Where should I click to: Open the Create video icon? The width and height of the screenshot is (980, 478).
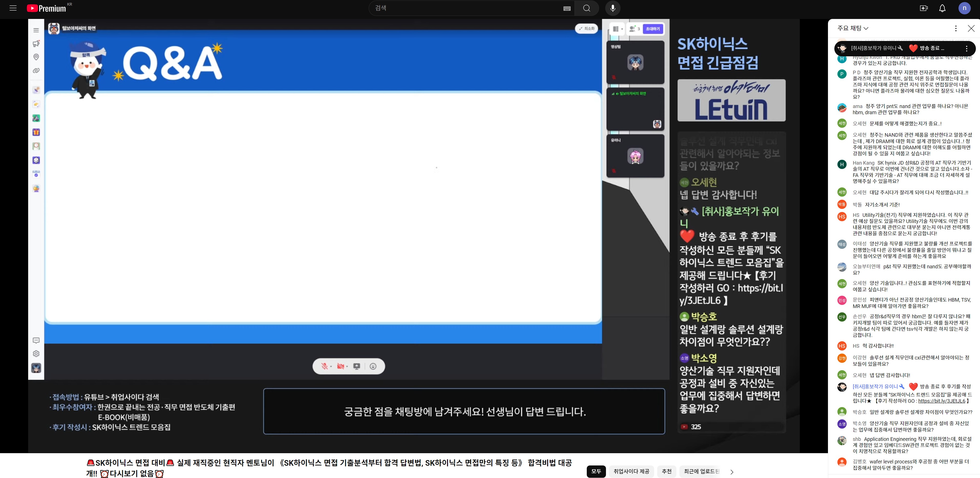(x=924, y=8)
